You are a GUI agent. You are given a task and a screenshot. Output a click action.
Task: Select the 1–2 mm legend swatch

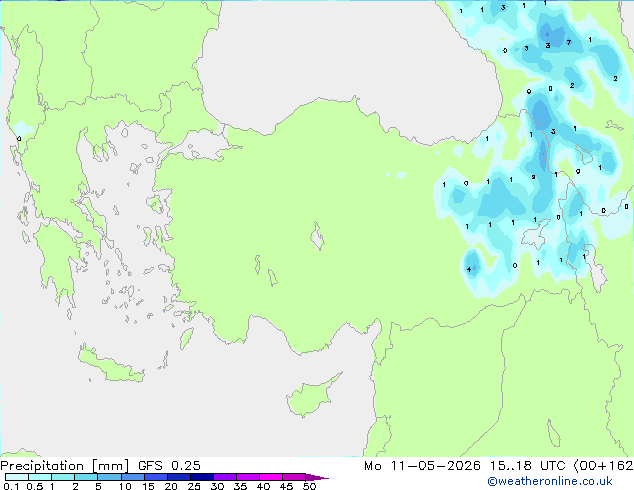[63, 477]
